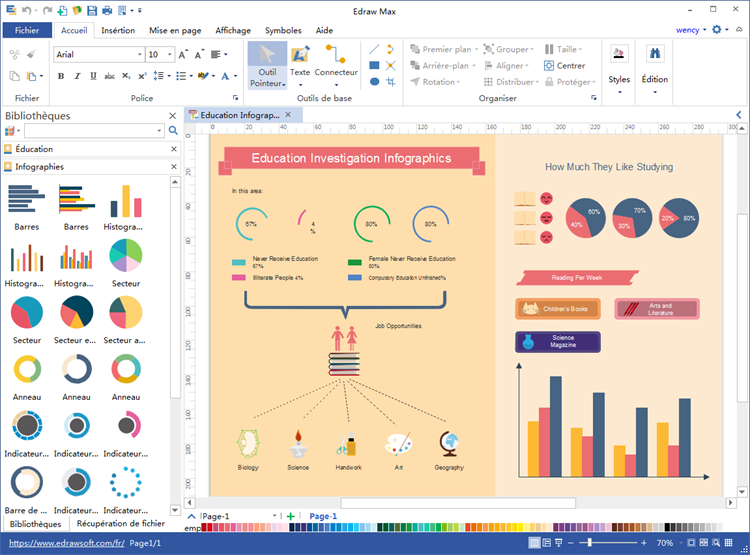This screenshot has width=750, height=555.
Task: Click the Protéger button
Action: pyautogui.click(x=570, y=82)
